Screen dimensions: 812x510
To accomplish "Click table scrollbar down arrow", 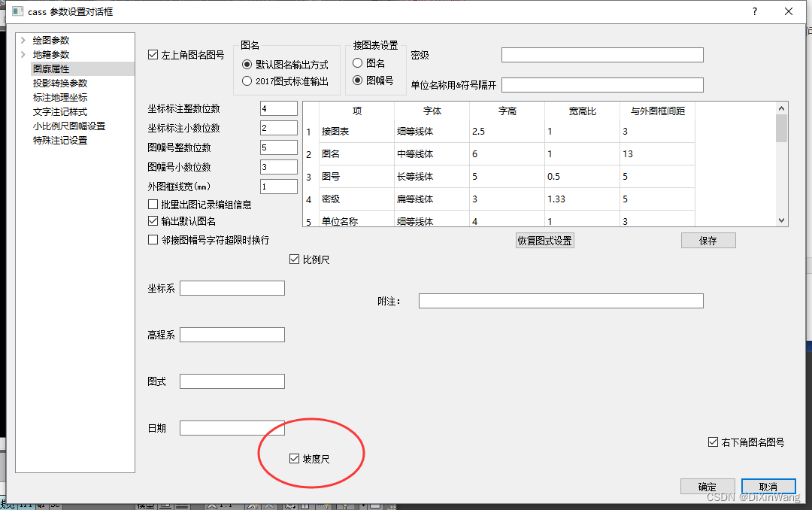I will [x=781, y=220].
